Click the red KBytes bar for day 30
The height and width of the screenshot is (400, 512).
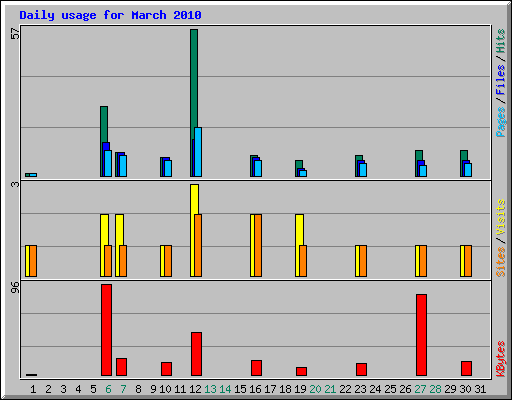click(466, 369)
